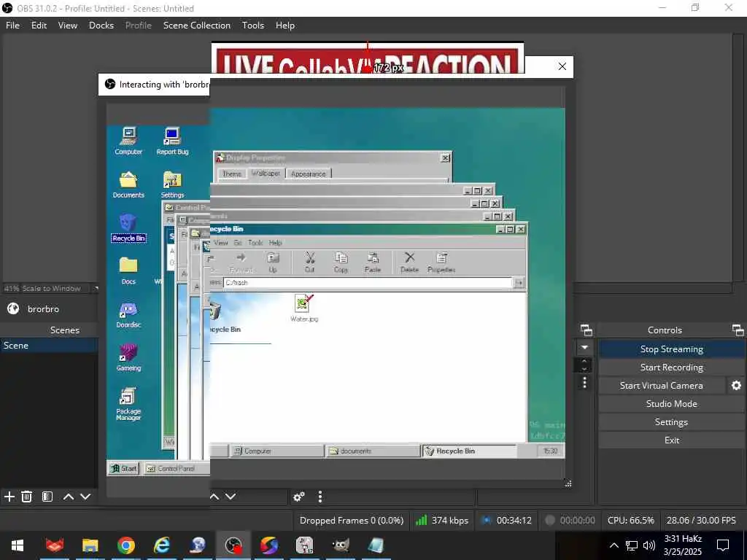Select the Recycle Bin desktop icon
The image size is (747, 560).
click(128, 227)
